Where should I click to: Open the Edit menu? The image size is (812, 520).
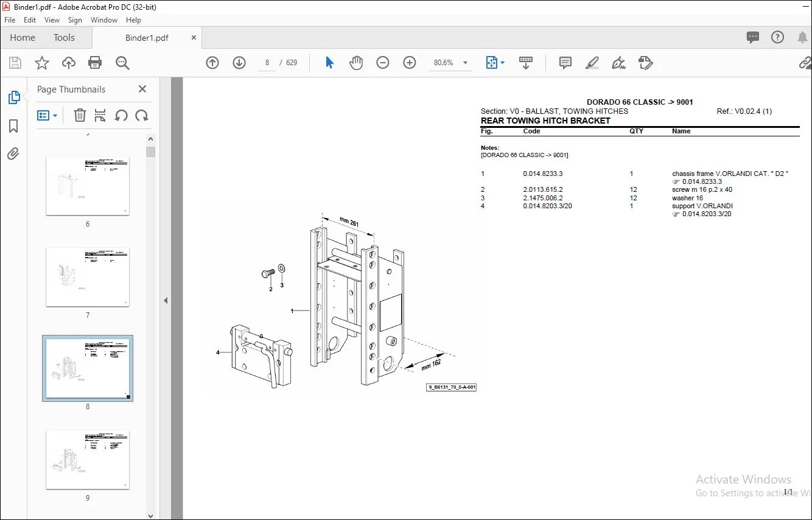pyautogui.click(x=30, y=20)
